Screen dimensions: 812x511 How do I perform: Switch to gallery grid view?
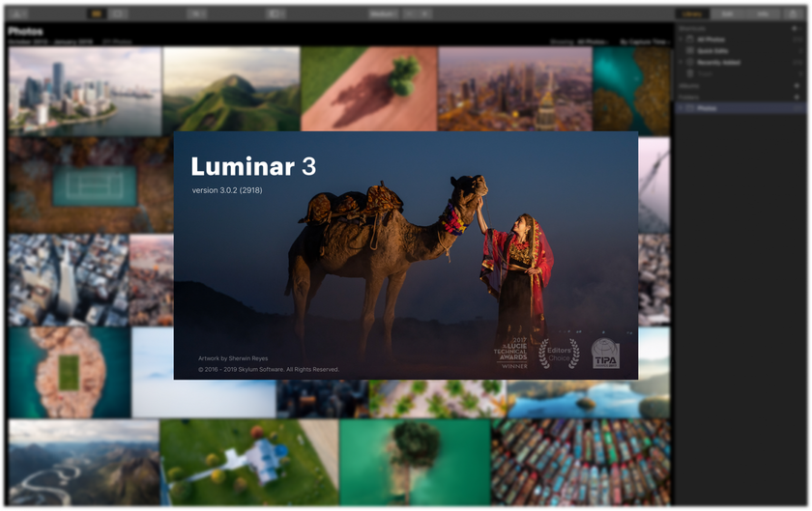(x=97, y=14)
